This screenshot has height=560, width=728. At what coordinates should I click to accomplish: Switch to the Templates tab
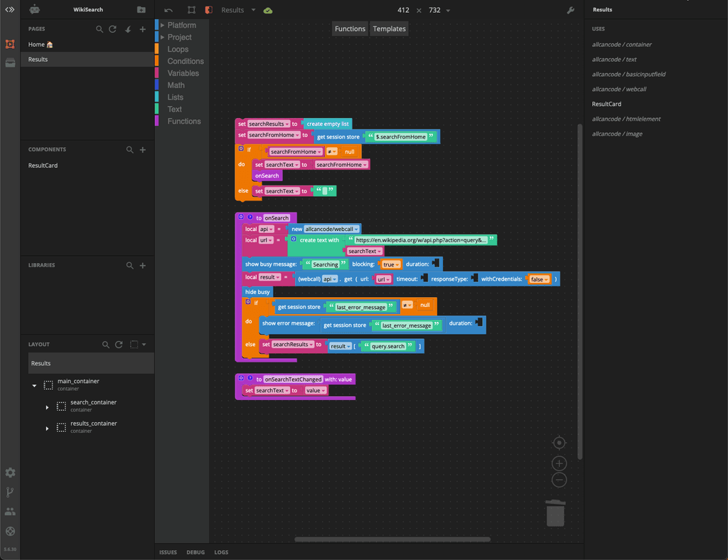click(x=389, y=28)
